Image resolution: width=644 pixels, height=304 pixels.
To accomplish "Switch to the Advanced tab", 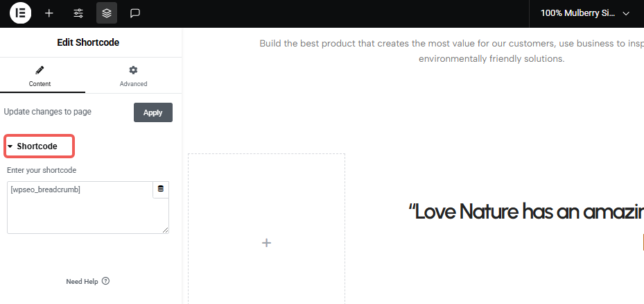I will [x=133, y=76].
